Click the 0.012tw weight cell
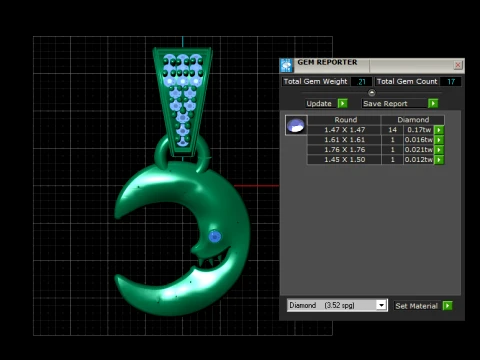The image size is (480, 360). (419, 160)
